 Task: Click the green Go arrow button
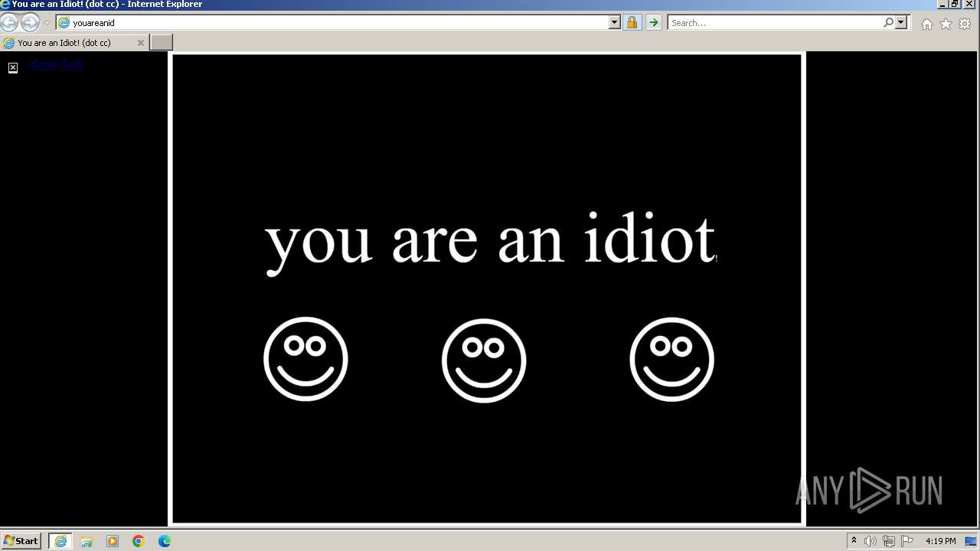(x=653, y=23)
